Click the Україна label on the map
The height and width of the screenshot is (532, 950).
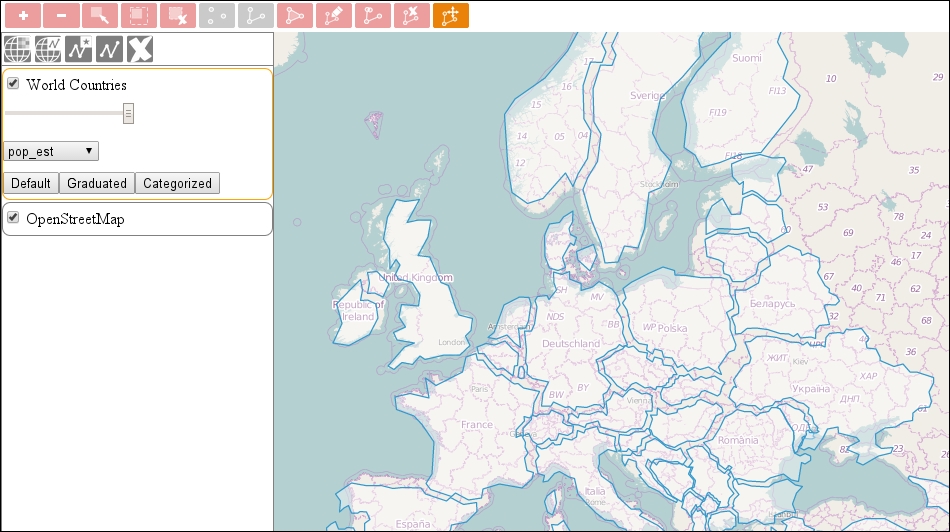811,389
